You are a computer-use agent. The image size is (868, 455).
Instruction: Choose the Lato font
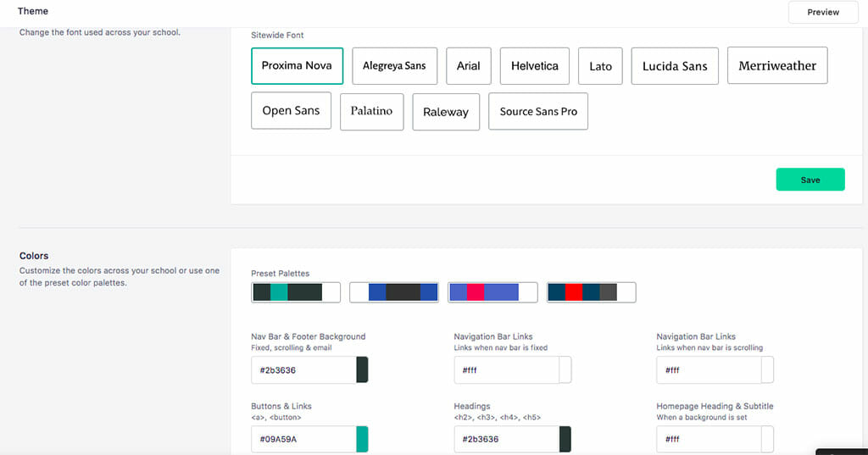tap(600, 66)
